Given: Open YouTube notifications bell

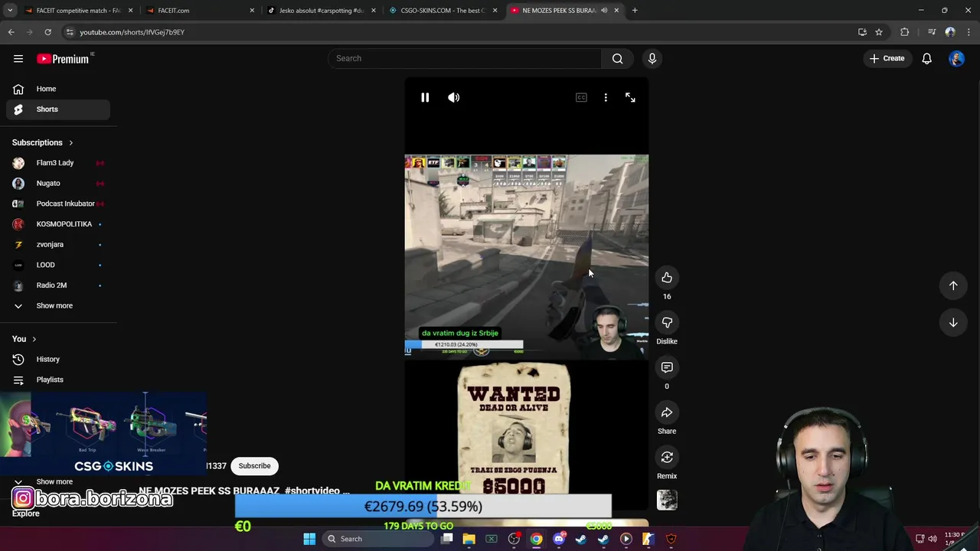Looking at the screenshot, I should click(926, 58).
